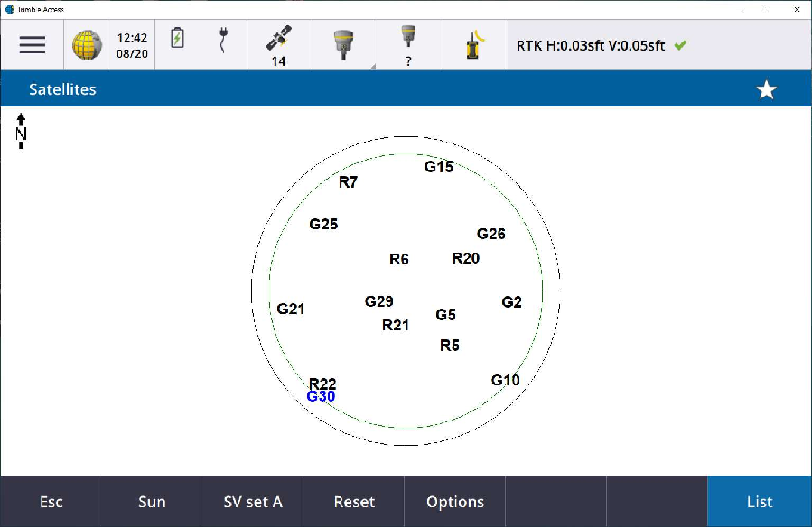Click the Satellites screen title
The image size is (812, 527).
(x=62, y=89)
